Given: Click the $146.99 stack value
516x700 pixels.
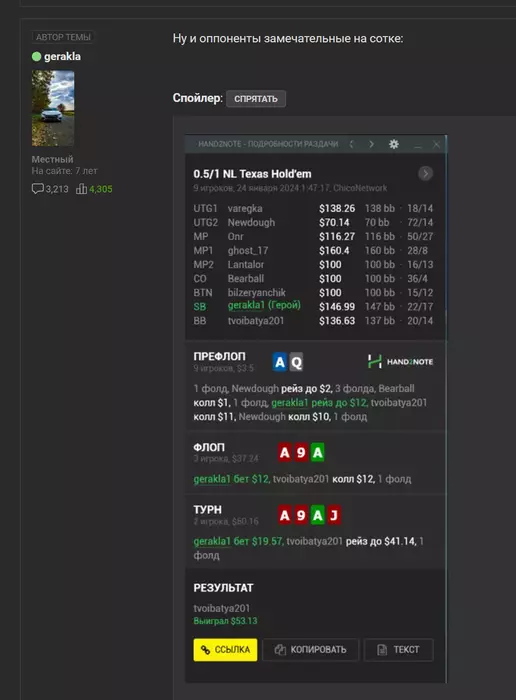Looking at the screenshot, I should 337,307.
